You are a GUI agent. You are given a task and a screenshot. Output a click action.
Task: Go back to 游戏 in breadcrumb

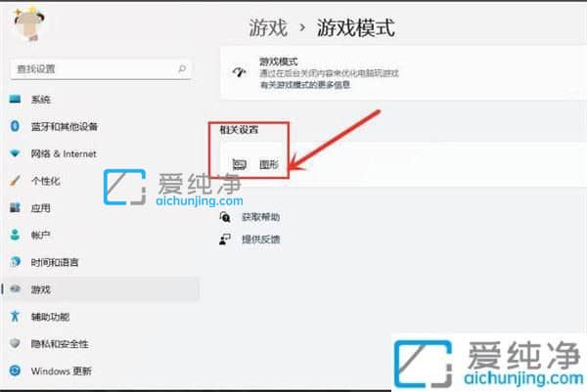pos(268,28)
